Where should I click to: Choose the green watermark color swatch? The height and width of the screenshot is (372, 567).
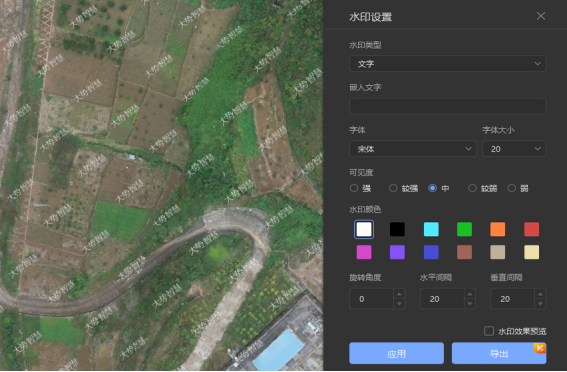pyautogui.click(x=464, y=229)
